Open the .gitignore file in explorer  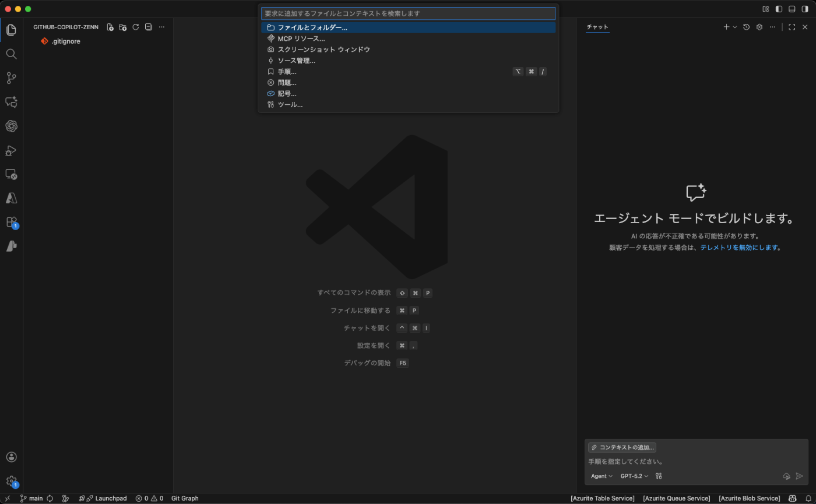[65, 41]
